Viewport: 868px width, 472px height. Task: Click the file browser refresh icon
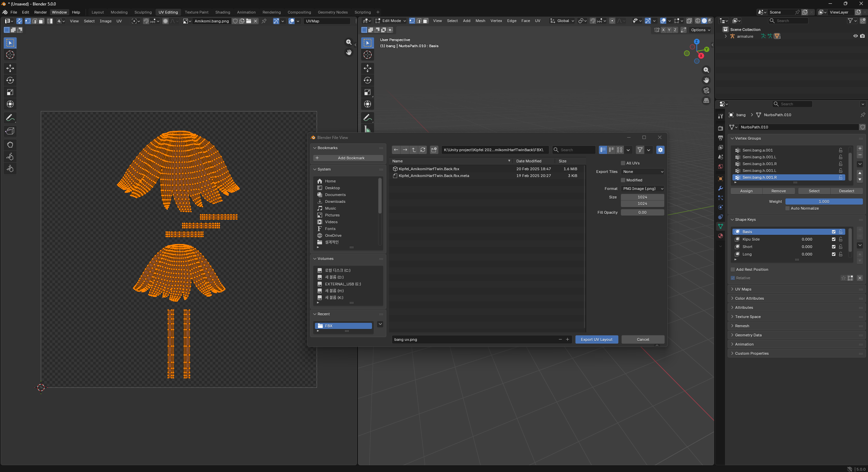coord(423,150)
